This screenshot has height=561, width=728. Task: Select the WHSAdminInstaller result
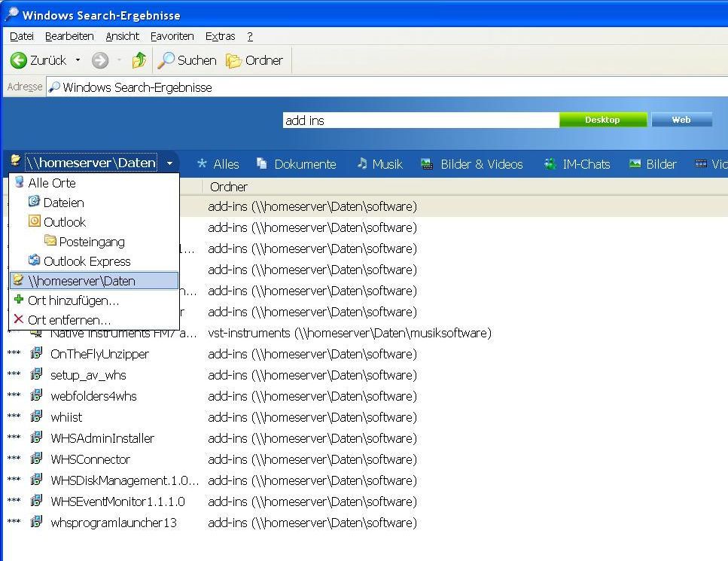coord(102,438)
